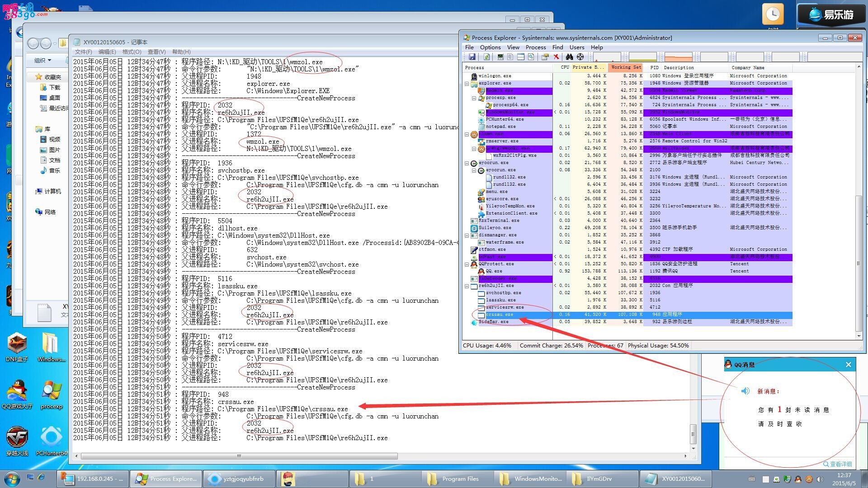
Task: Sort by the Company Name column header
Action: (760, 67)
